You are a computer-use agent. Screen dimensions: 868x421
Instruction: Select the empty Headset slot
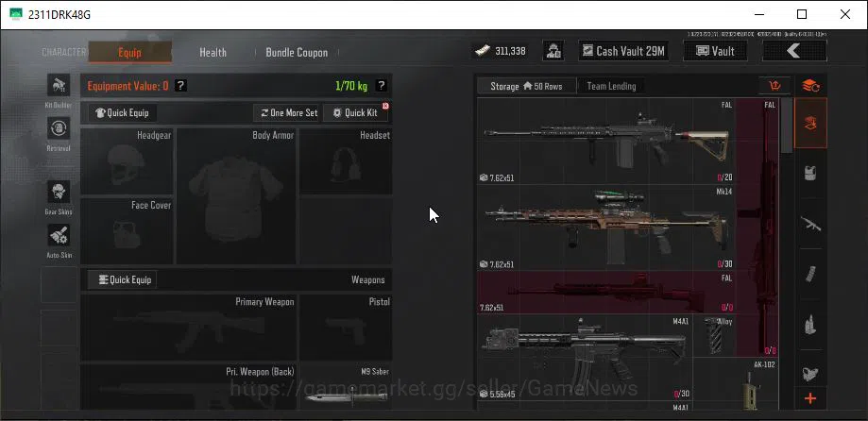pyautogui.click(x=346, y=161)
